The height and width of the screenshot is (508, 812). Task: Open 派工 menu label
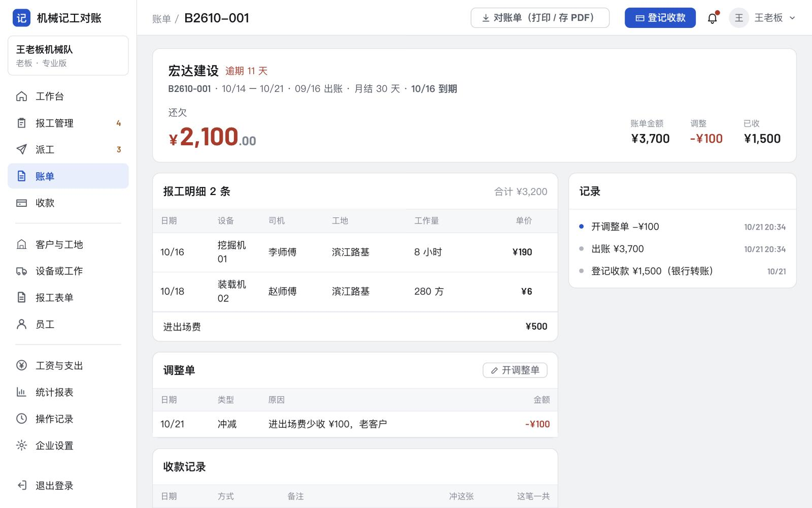(x=45, y=149)
